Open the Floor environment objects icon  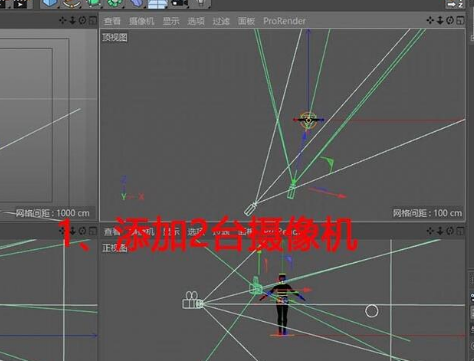tap(158, 4)
